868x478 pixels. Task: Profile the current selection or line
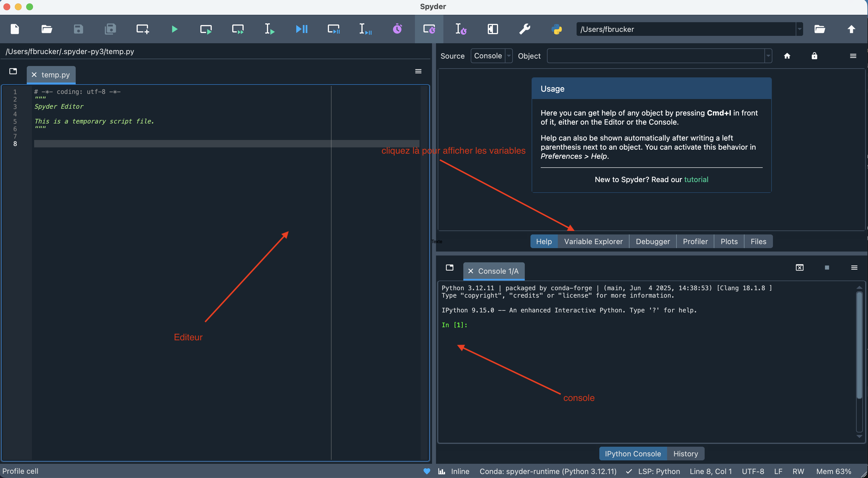click(x=461, y=29)
